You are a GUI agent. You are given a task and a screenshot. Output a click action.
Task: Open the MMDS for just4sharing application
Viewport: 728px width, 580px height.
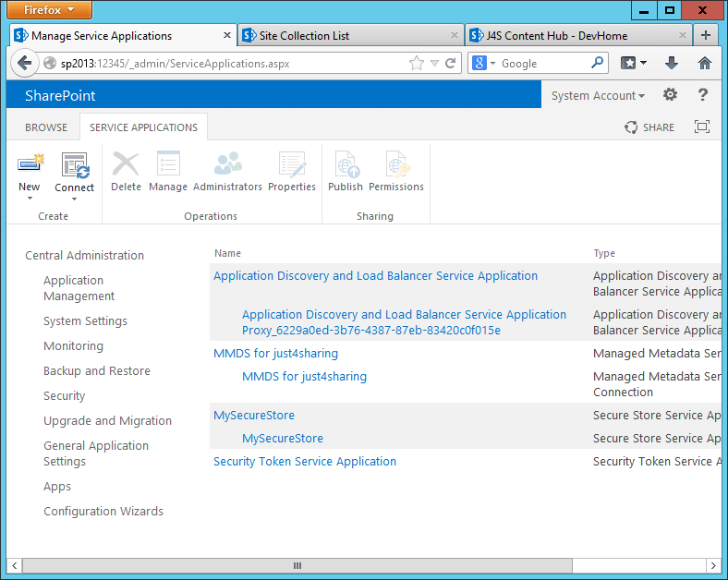(x=276, y=353)
